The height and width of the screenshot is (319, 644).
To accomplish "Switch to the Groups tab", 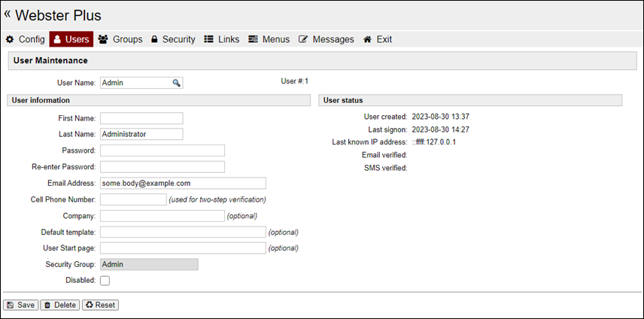I will click(120, 39).
